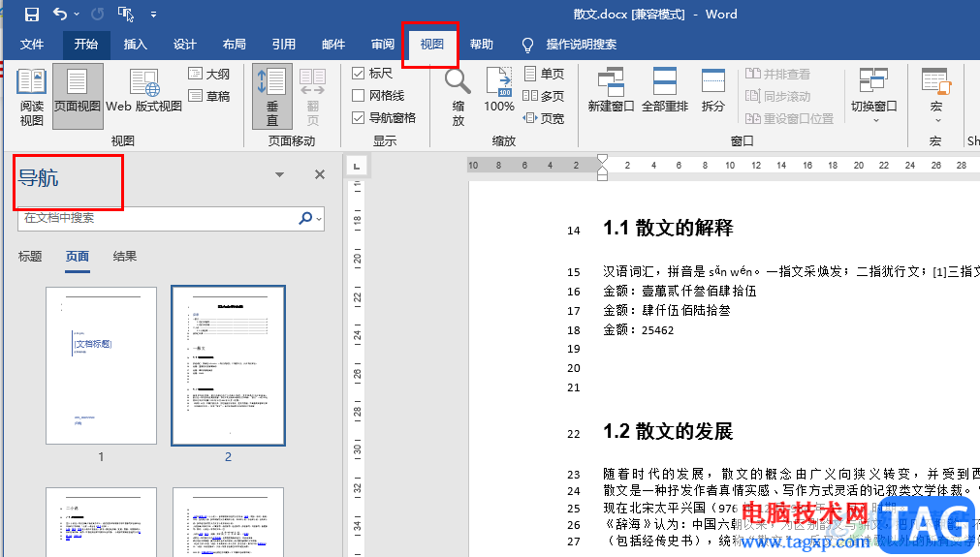Image resolution: width=980 pixels, height=557 pixels.
Task: Open the 切换窗口 switch windows dropdown
Action: [x=873, y=96]
